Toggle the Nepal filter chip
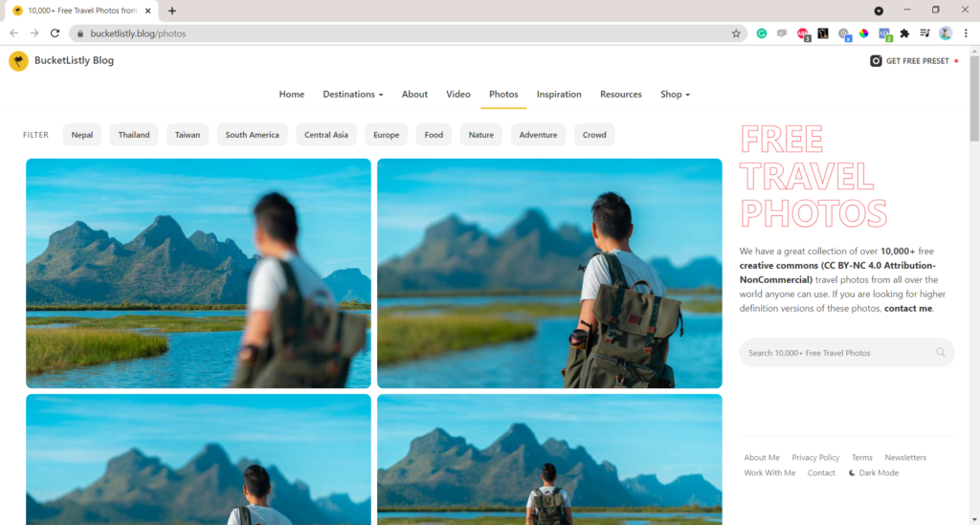The height and width of the screenshot is (525, 980). (82, 135)
